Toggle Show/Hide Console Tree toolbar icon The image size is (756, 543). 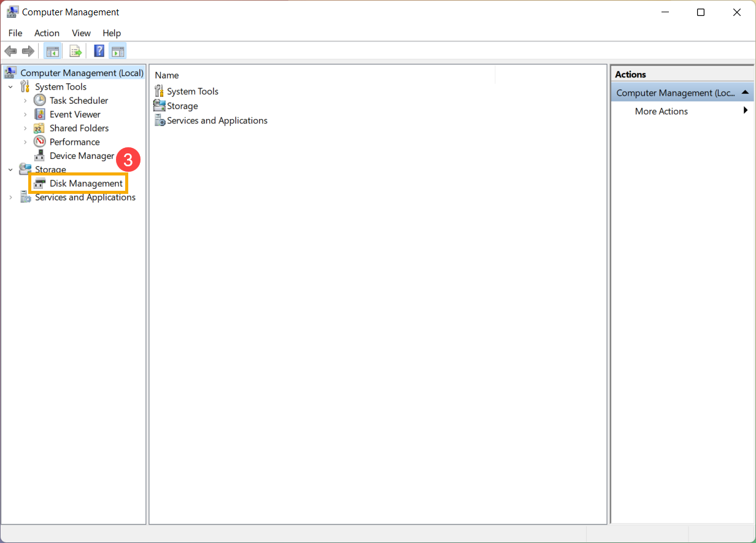(53, 51)
